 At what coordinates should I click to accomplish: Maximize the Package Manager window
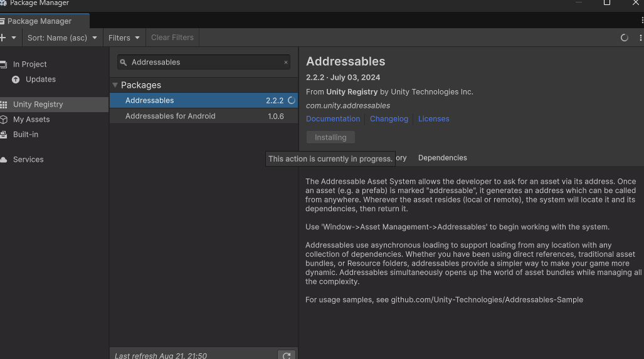606,3
